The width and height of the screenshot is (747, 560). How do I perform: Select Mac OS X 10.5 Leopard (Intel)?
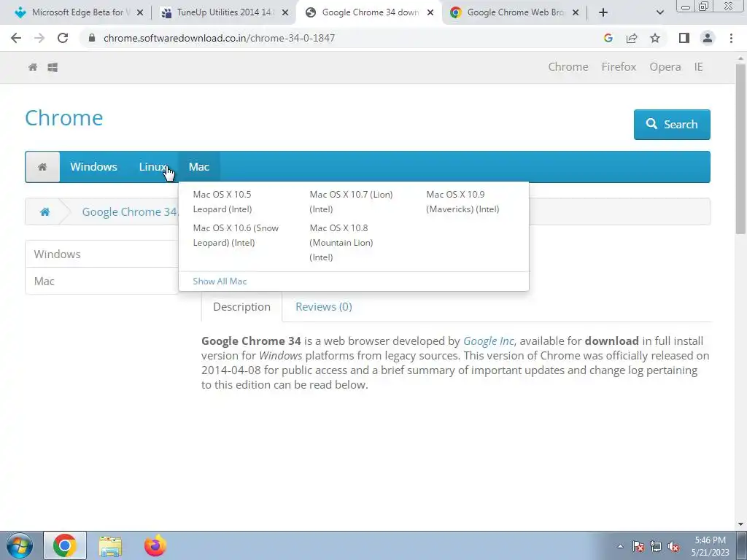(x=222, y=201)
